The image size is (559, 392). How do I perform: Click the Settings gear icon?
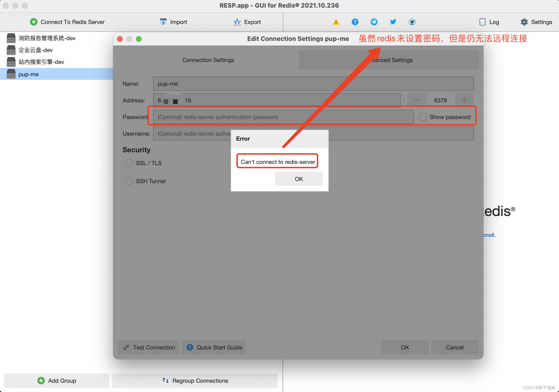point(524,22)
